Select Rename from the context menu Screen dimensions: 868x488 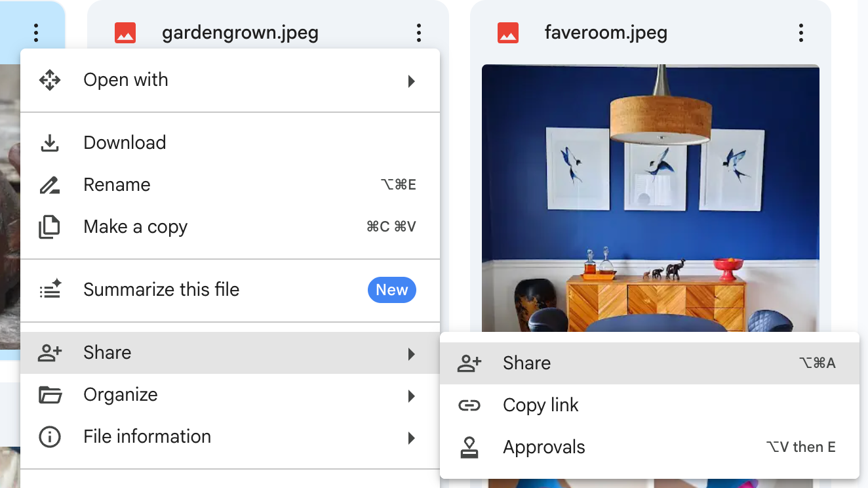[x=117, y=185]
